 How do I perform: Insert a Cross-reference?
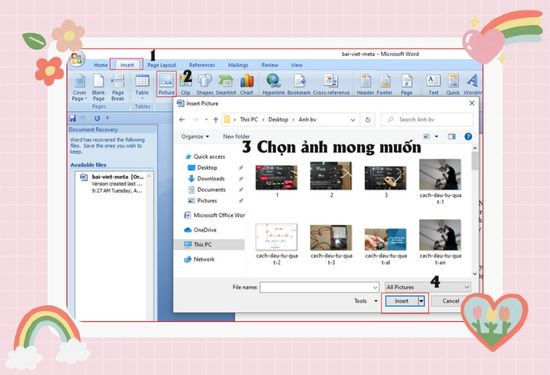tap(331, 85)
